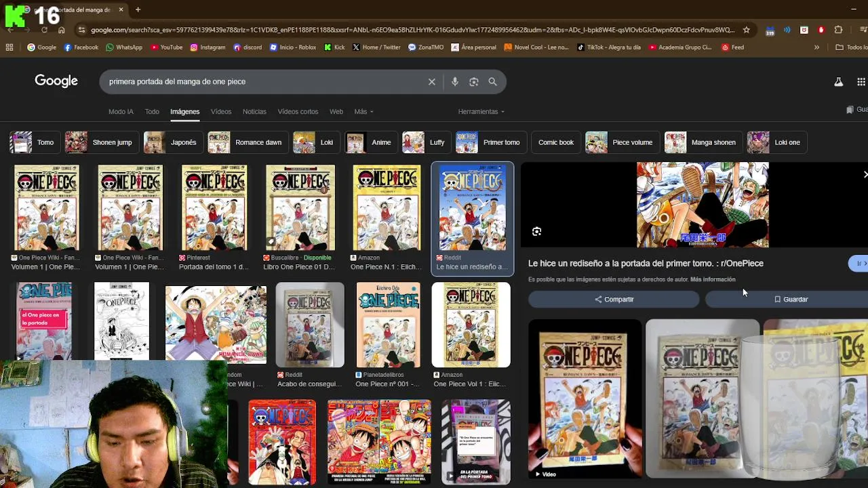Switch to the Noticias tab

coord(254,112)
